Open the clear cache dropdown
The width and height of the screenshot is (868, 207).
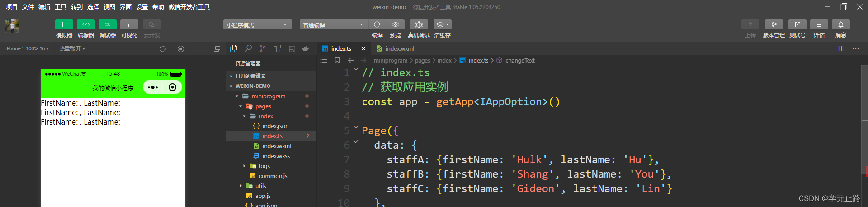tap(443, 24)
